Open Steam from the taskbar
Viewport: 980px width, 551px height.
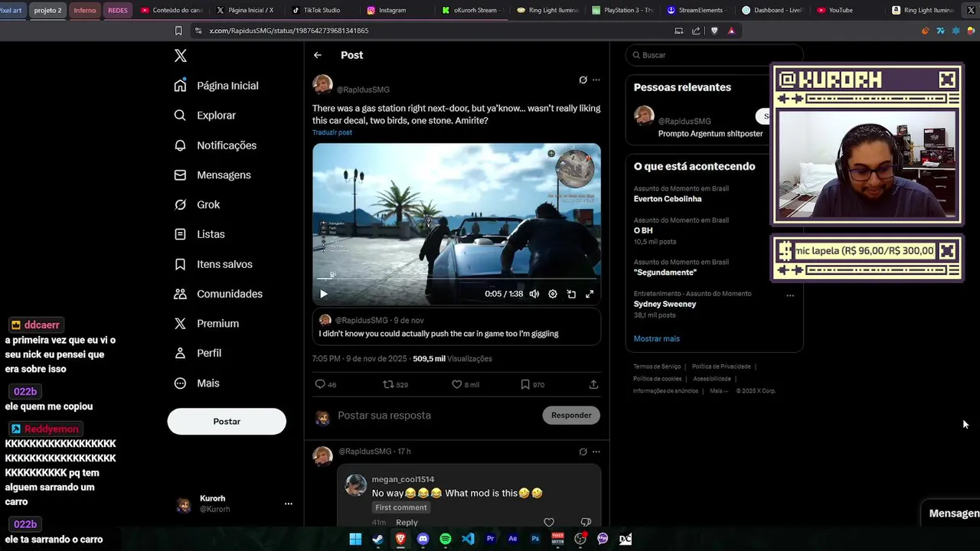click(378, 539)
